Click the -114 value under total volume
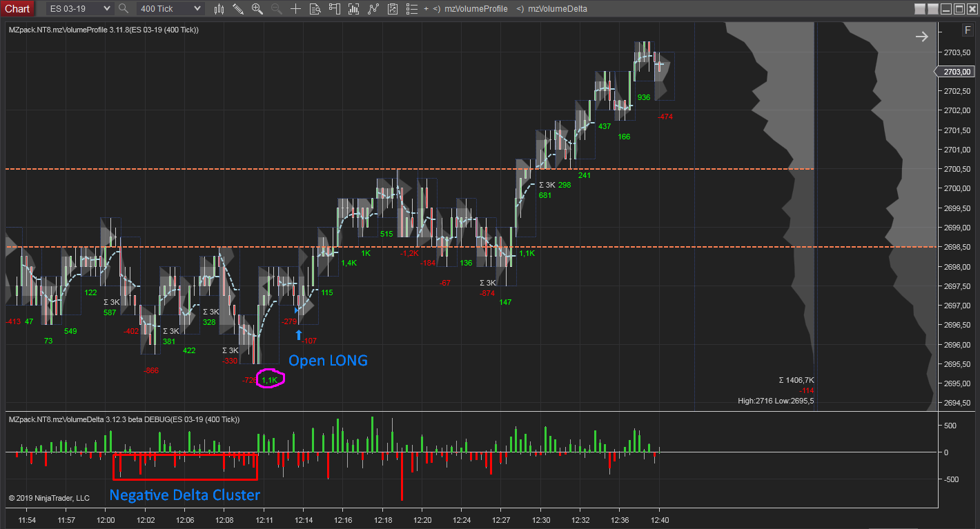This screenshot has height=529, width=980. [x=808, y=390]
